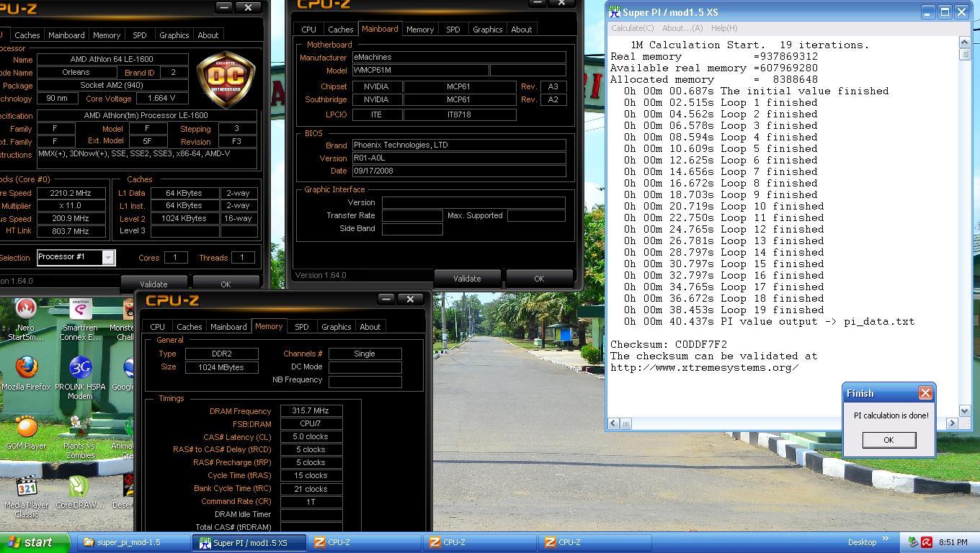Open Help menu in Super PI
This screenshot has height=553, width=980.
pos(723,28)
